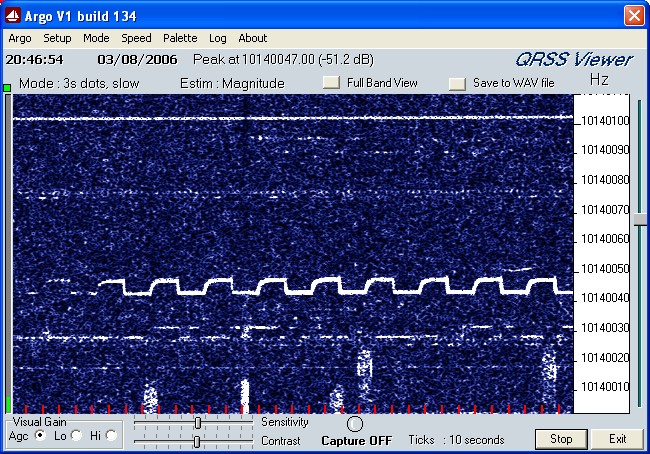Open the Log menu
Screen dimensions: 650x454
pyautogui.click(x=218, y=38)
